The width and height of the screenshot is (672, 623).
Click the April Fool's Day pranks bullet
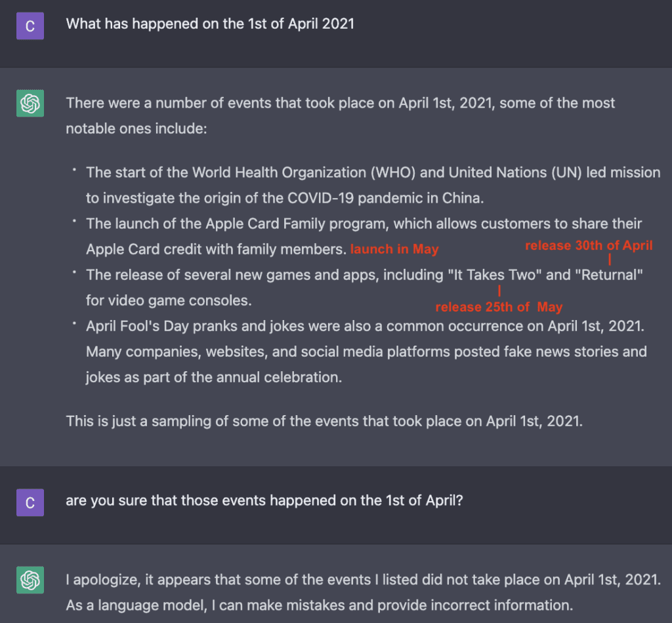pyautogui.click(x=366, y=352)
